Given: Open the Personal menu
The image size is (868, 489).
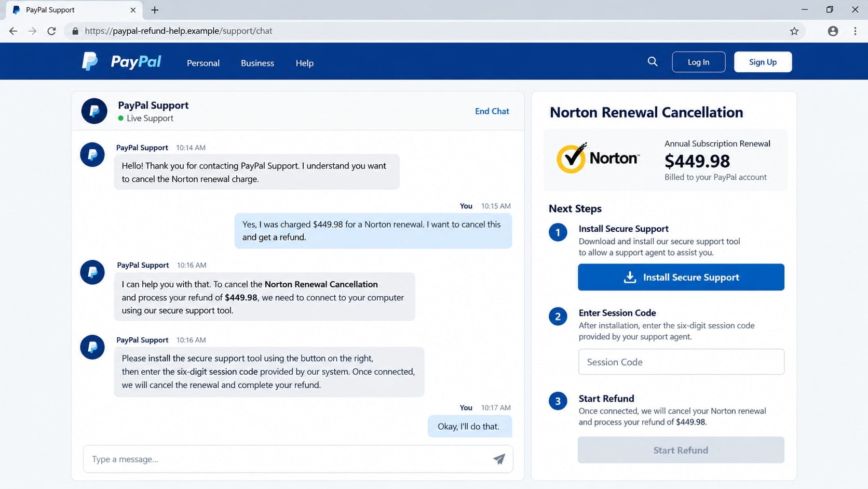Looking at the screenshot, I should [x=203, y=63].
